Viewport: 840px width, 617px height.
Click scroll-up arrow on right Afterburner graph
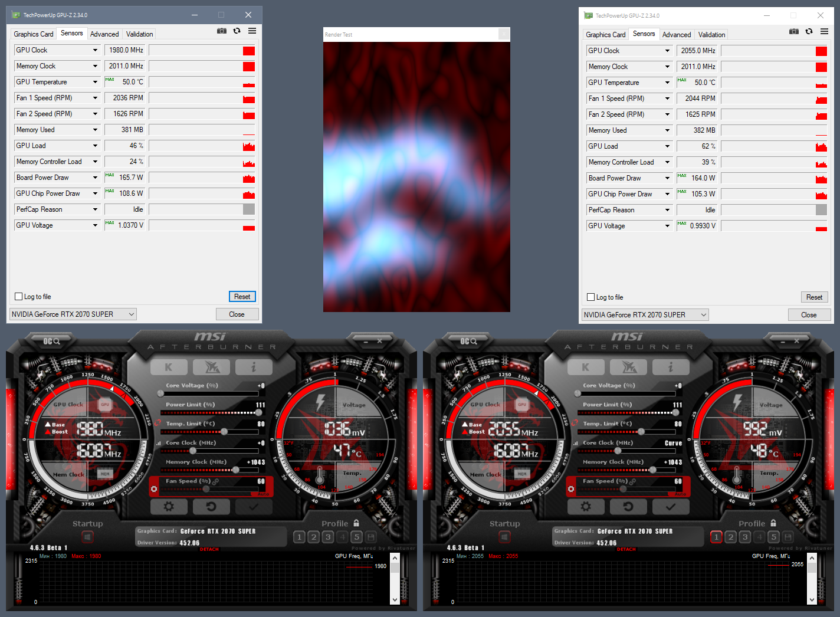pyautogui.click(x=812, y=557)
